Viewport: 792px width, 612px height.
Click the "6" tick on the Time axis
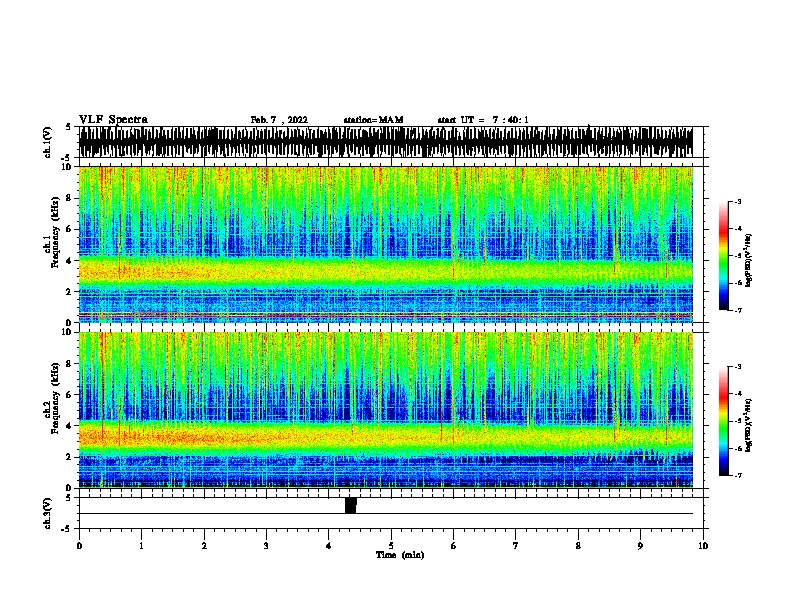pos(454,546)
